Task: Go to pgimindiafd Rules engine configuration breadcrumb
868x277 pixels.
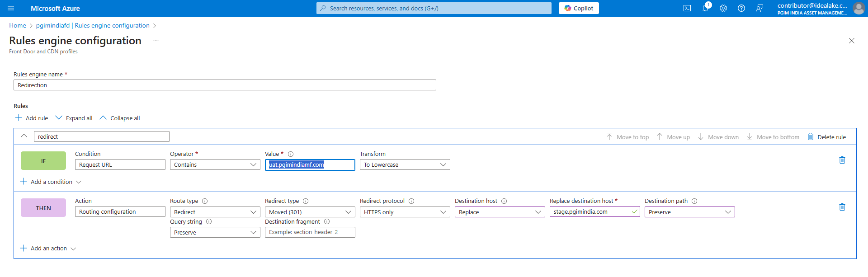Action: [x=93, y=25]
